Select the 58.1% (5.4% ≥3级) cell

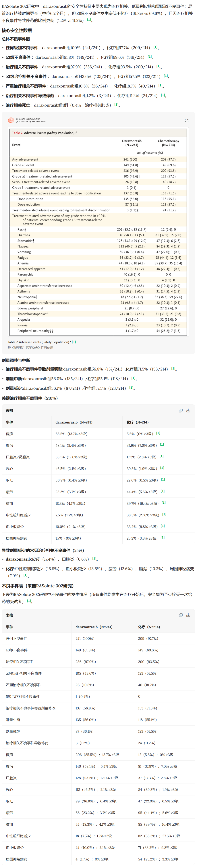pos(71,446)
